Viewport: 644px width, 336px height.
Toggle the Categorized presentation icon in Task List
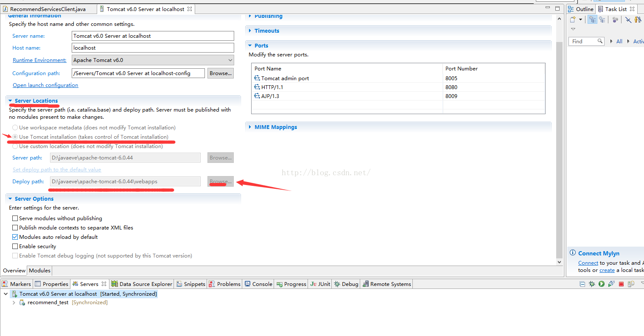pos(593,20)
